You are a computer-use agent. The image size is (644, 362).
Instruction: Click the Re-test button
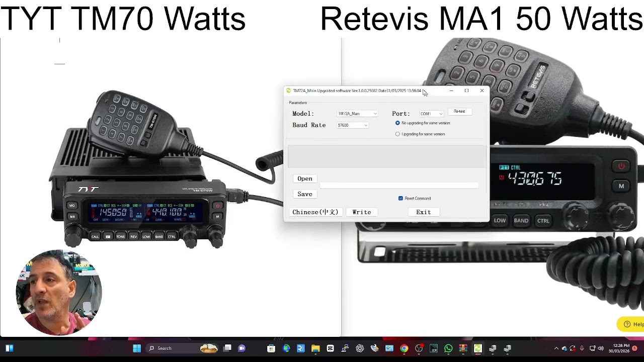pos(459,112)
